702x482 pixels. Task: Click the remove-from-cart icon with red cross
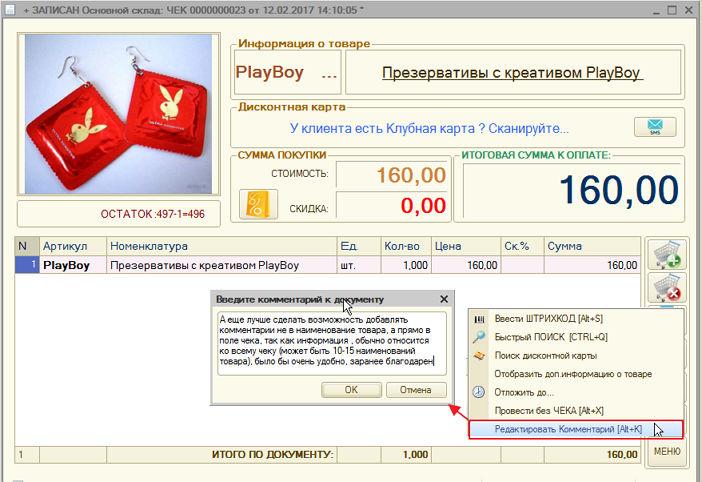pos(666,288)
